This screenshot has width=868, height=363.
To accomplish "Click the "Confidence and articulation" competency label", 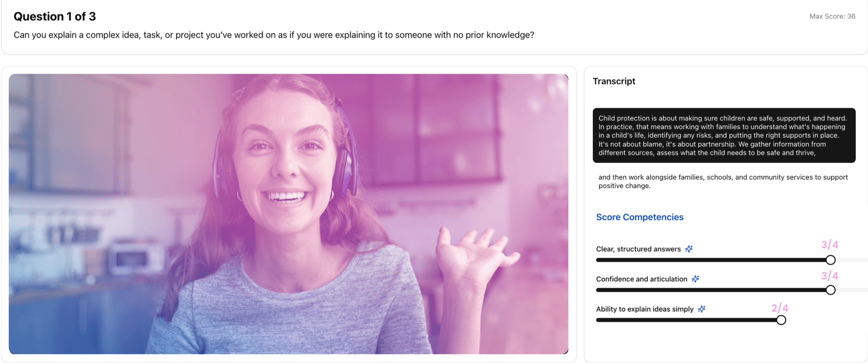I will coord(641,279).
